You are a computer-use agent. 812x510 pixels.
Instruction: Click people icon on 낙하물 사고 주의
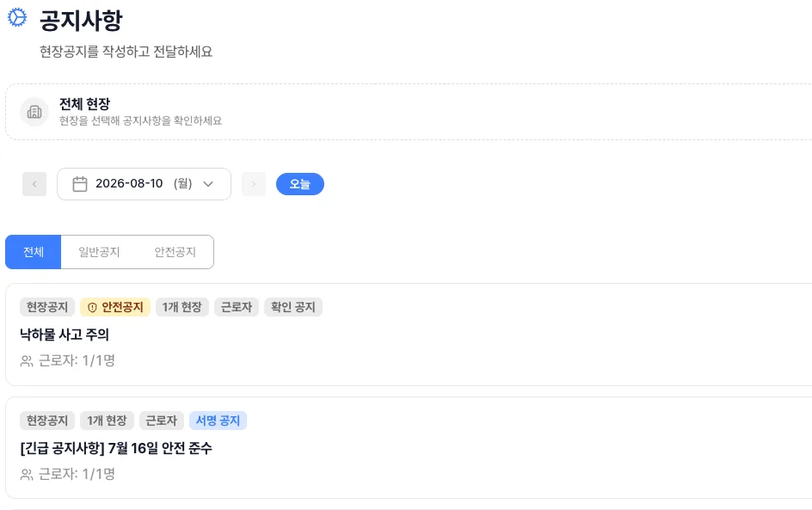(27, 361)
